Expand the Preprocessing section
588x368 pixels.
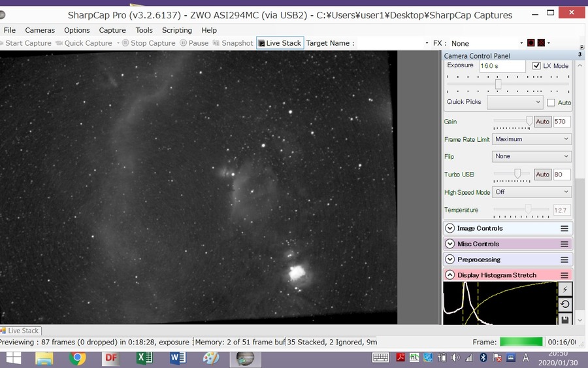(449, 259)
